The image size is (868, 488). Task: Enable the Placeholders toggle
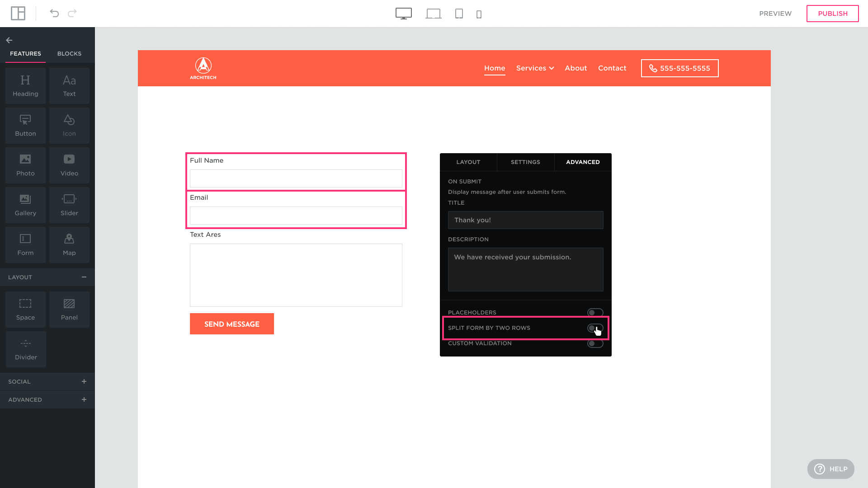coord(595,313)
